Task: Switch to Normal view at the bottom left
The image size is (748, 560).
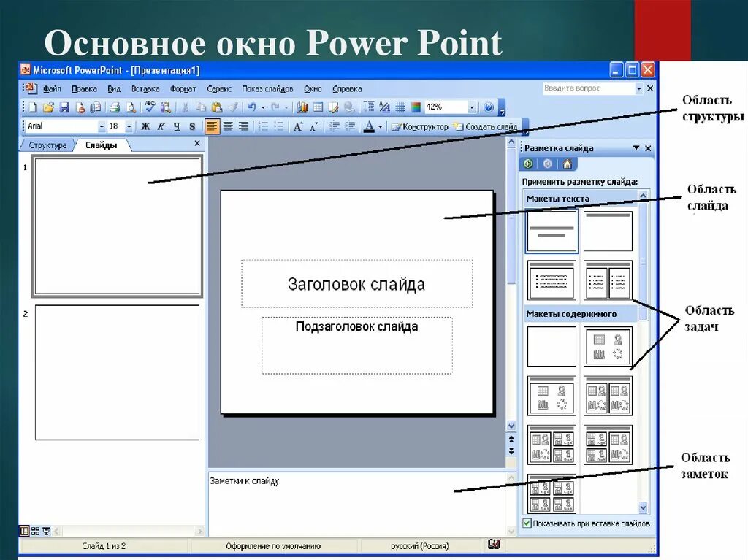Action: pos(24,531)
